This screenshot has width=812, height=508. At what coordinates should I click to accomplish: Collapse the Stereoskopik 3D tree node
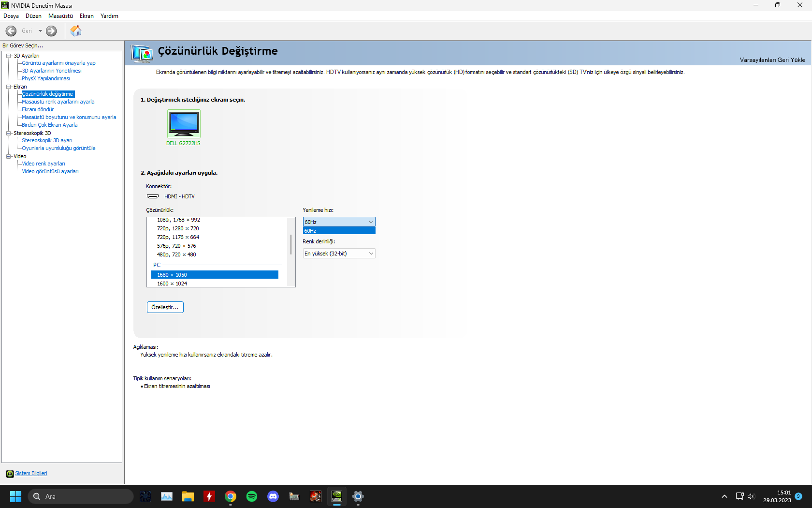coord(9,133)
